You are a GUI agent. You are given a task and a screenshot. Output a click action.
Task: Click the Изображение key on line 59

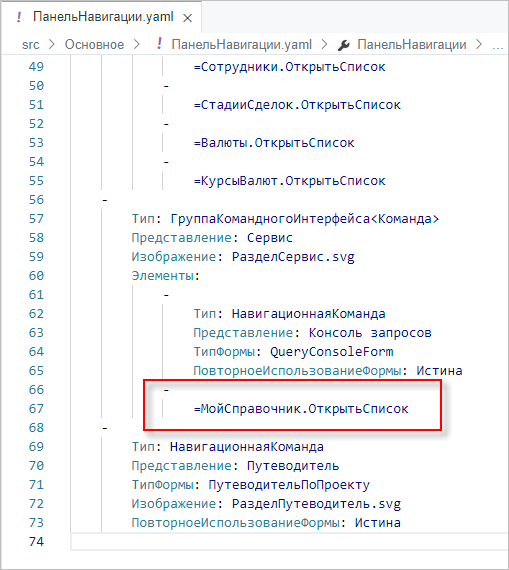tap(174, 257)
